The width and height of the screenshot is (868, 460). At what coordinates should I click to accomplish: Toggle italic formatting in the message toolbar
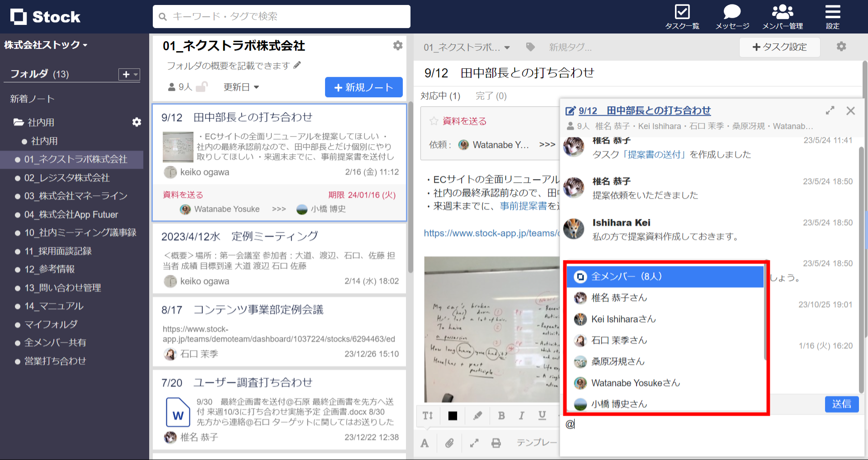pyautogui.click(x=521, y=416)
